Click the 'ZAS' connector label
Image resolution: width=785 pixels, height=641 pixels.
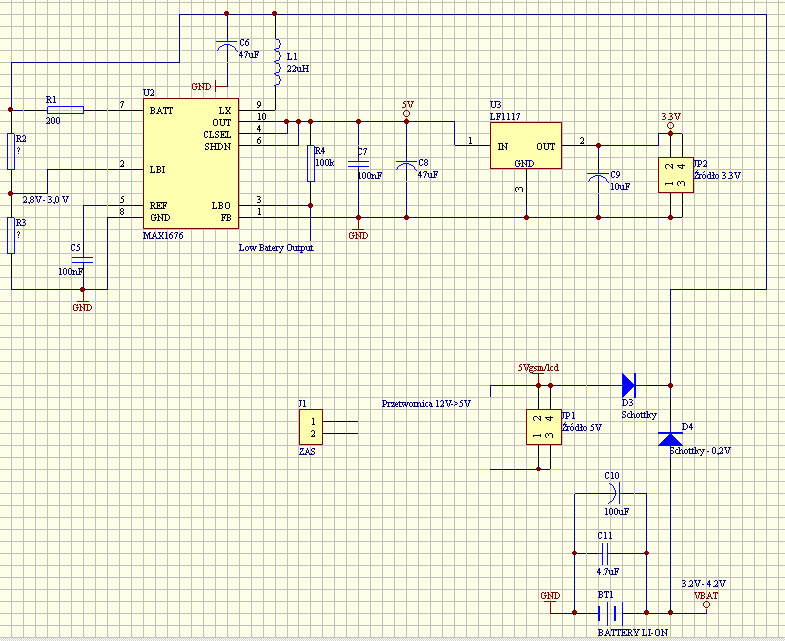[307, 452]
